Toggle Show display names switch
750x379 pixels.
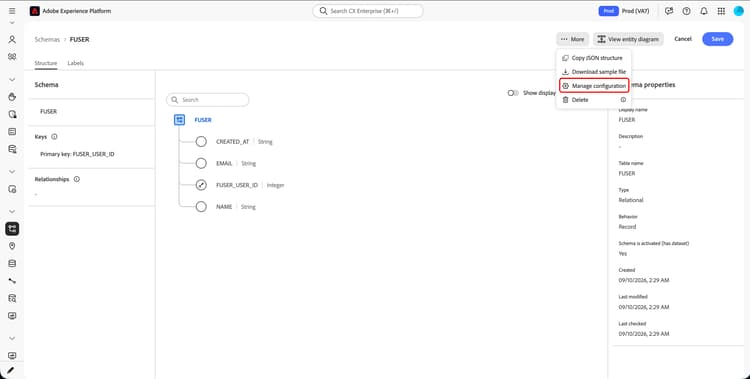513,93
